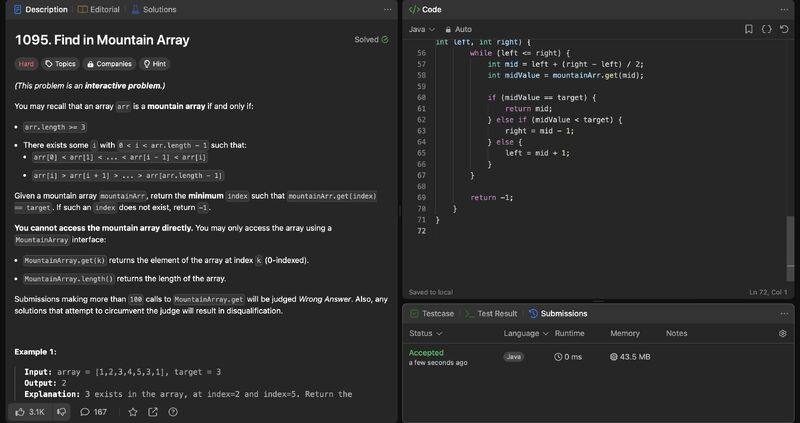Expand the Topics tag

[x=60, y=64]
